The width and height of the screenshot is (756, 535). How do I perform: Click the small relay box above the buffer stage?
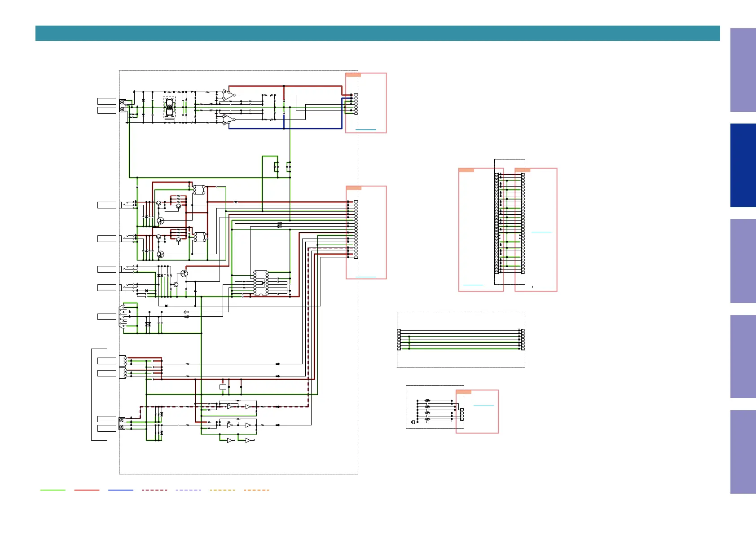click(x=223, y=387)
